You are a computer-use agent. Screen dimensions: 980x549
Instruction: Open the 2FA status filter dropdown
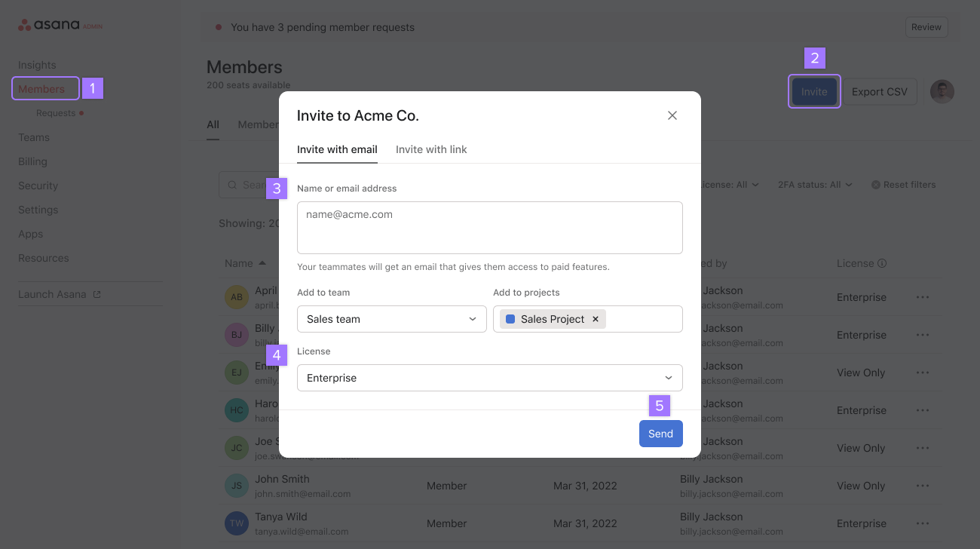814,184
